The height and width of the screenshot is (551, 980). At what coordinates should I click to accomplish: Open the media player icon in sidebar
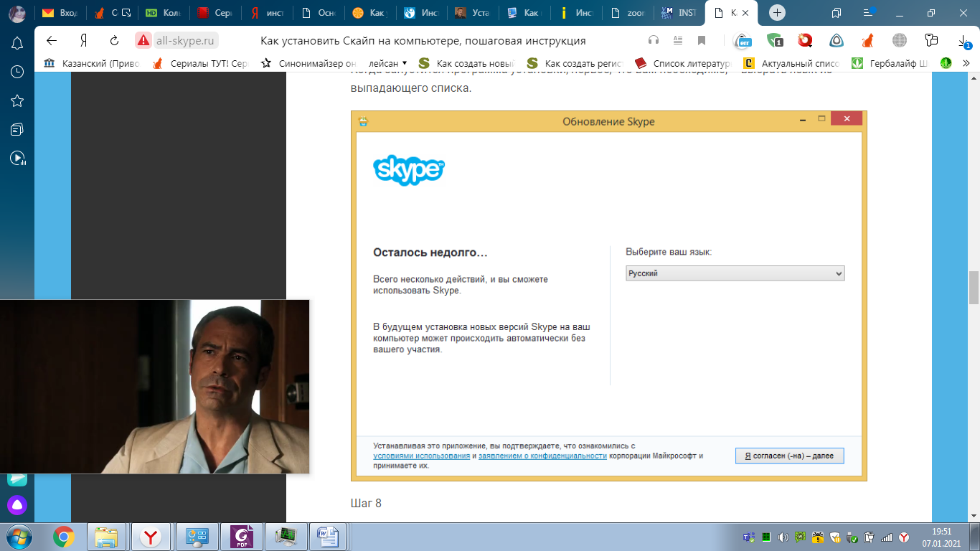coord(17,159)
